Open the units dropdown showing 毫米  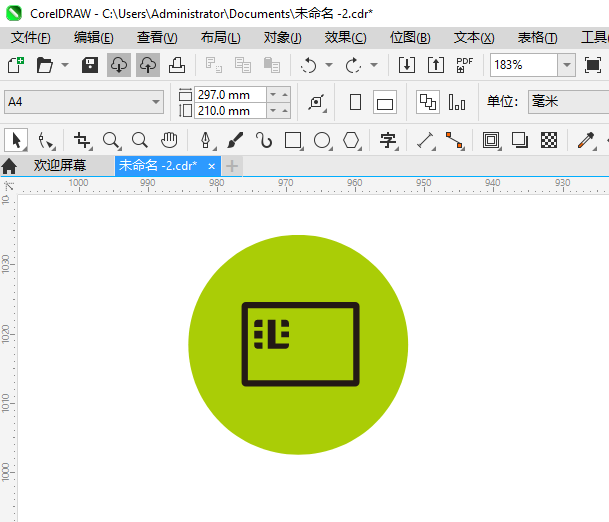(x=569, y=102)
